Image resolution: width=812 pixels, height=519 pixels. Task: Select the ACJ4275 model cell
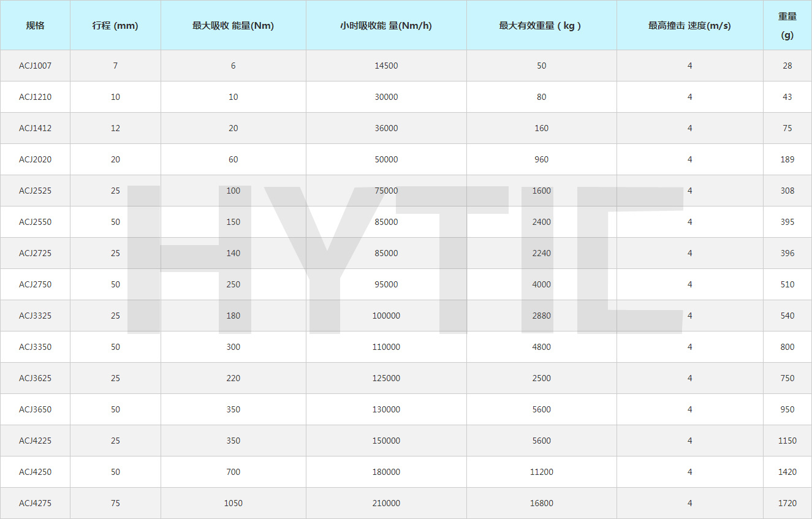pyautogui.click(x=35, y=503)
